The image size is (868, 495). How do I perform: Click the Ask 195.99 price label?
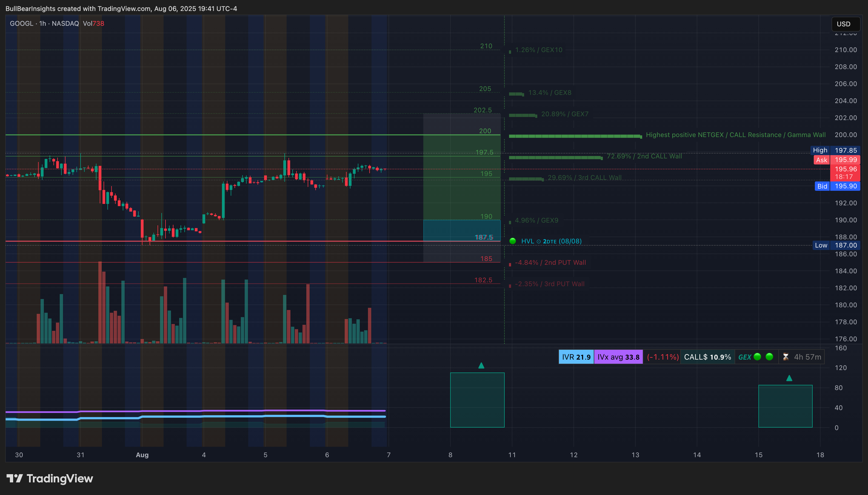(x=837, y=160)
